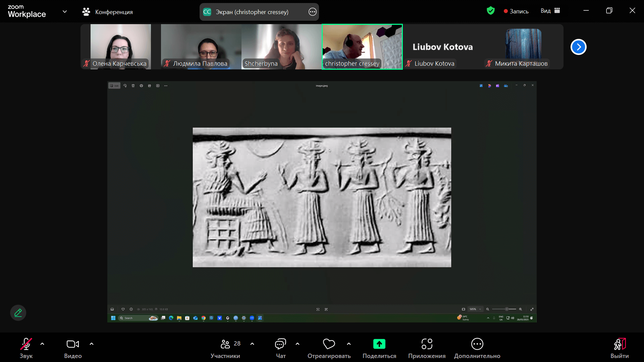Open reactions with Отреагировать heart icon
Screen dimensions: 644x362
tap(329, 348)
